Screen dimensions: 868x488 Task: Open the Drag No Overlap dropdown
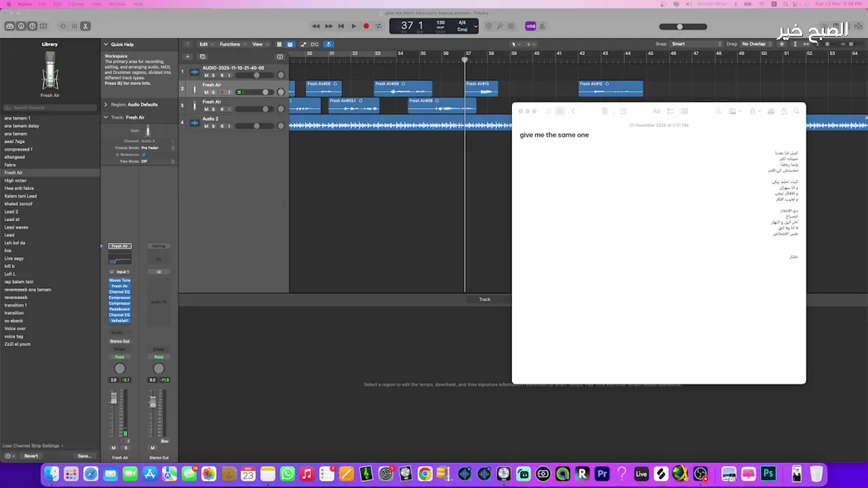tap(756, 44)
